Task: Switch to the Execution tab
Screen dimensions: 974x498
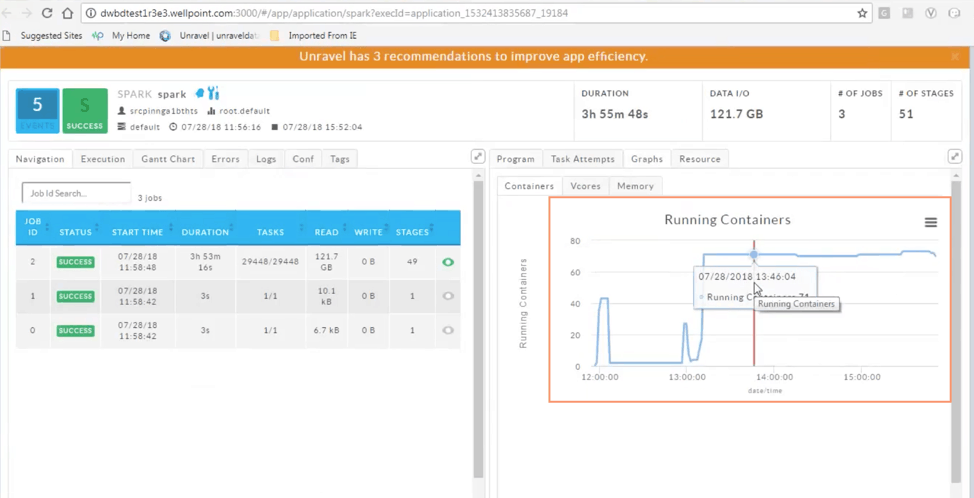Action: [103, 159]
